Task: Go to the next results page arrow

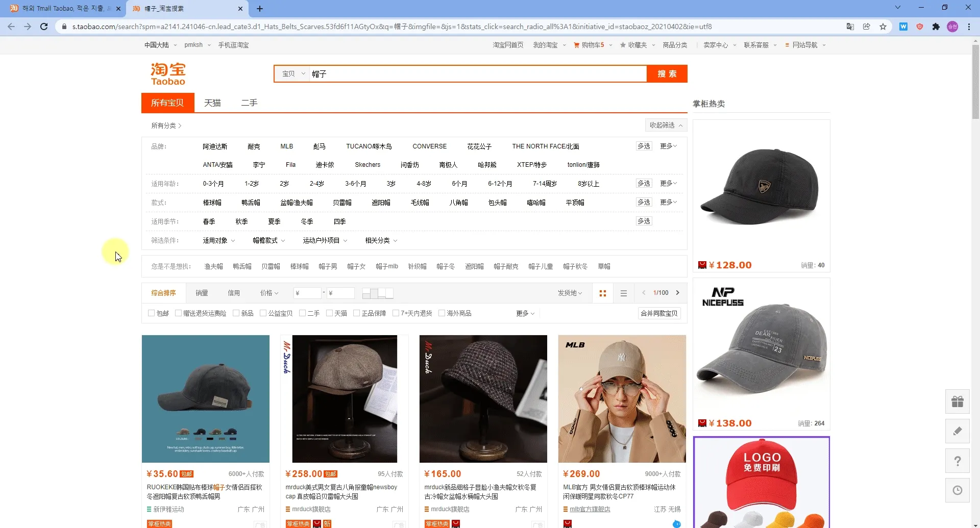Action: [678, 293]
